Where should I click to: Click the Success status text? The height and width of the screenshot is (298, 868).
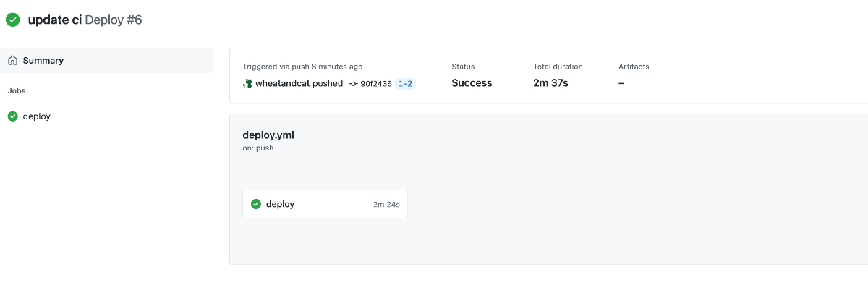click(x=472, y=83)
